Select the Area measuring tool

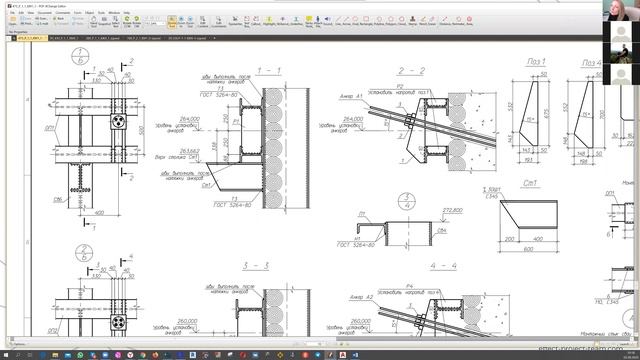pyautogui.click(x=469, y=21)
